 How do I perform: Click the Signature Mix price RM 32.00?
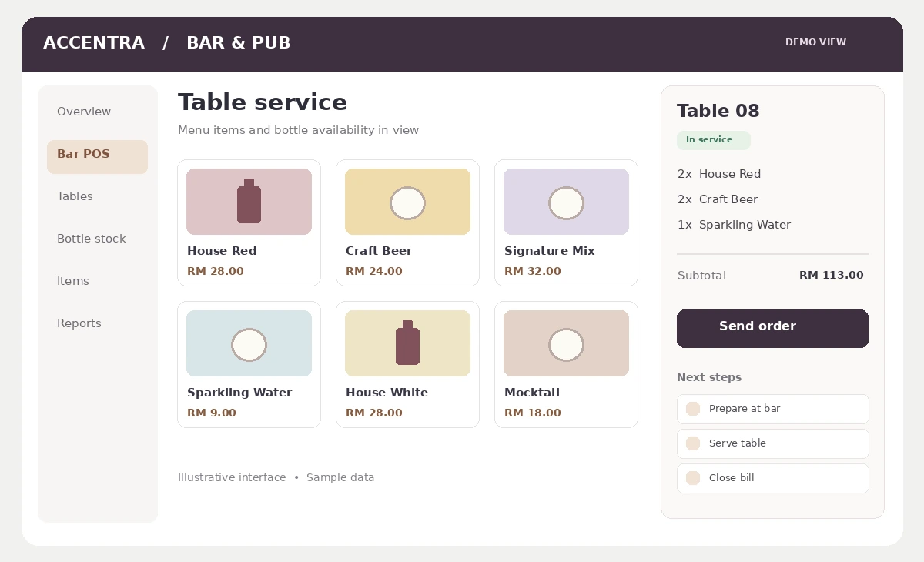pyautogui.click(x=533, y=271)
